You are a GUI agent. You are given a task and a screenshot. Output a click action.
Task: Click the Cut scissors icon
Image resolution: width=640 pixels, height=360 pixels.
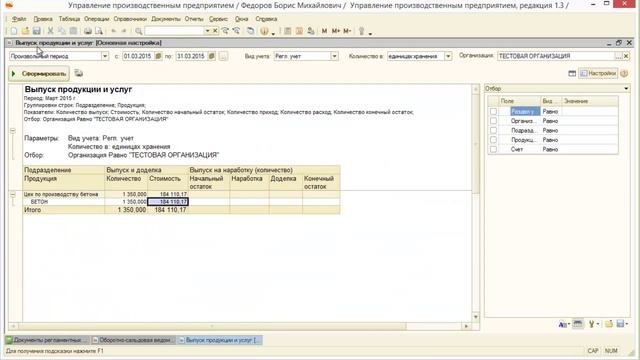(51, 31)
